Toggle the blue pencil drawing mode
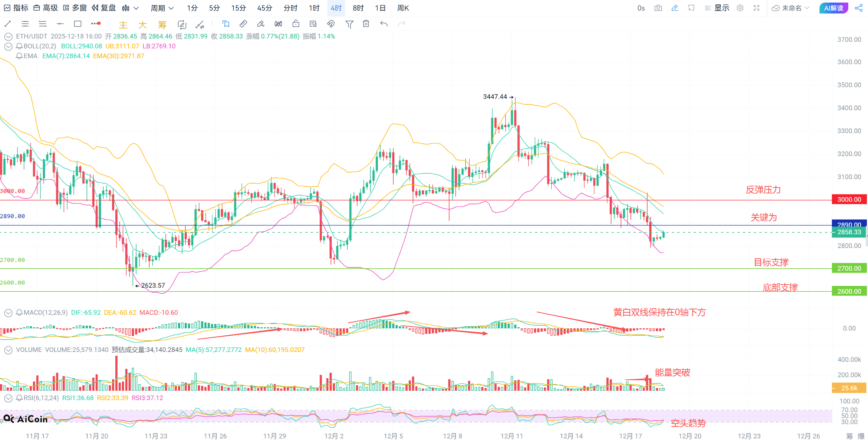This screenshot has height=440, width=868. (x=675, y=8)
